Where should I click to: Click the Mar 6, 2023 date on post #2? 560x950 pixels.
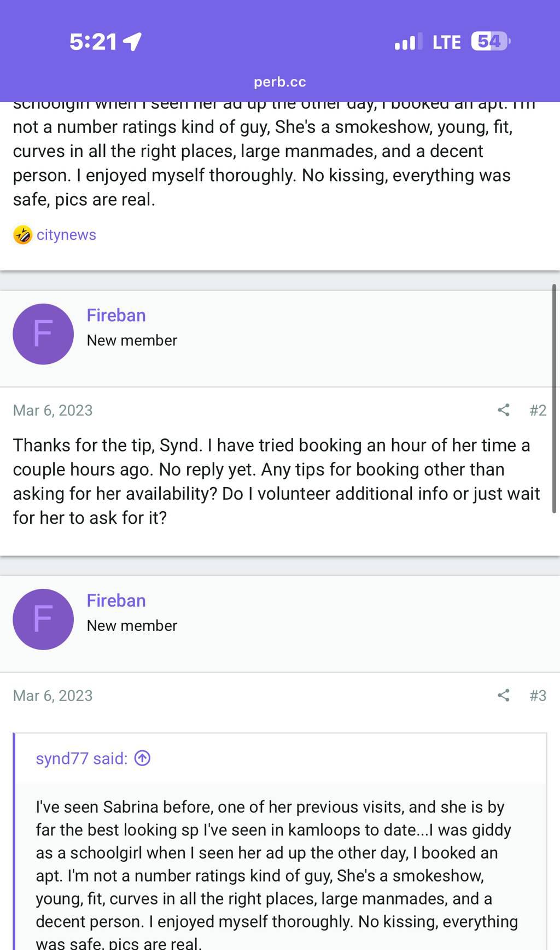click(52, 410)
